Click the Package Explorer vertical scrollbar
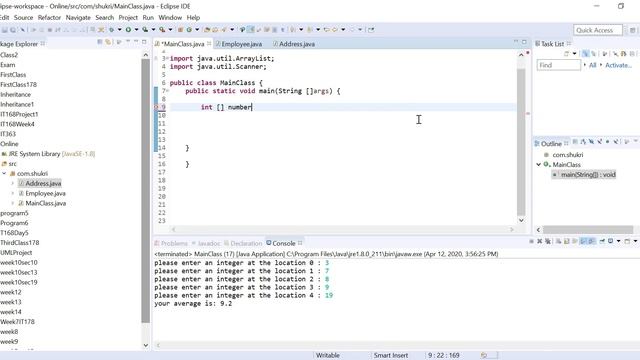640x360 pixels. (146, 191)
